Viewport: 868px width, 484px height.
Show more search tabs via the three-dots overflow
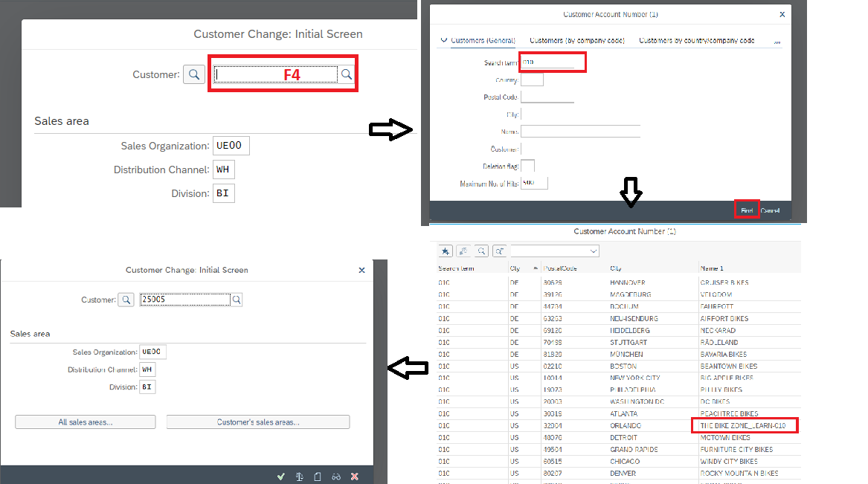click(777, 41)
